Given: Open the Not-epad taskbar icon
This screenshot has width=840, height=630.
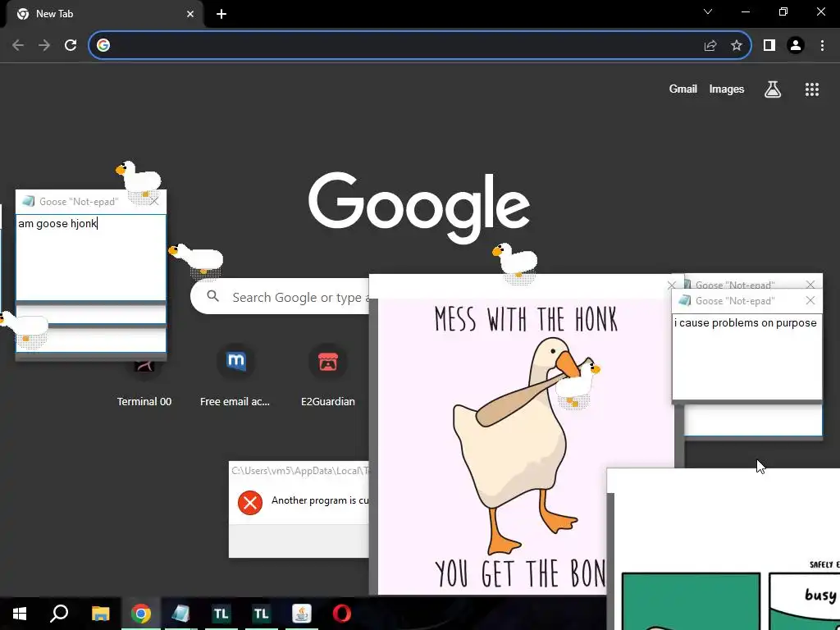Looking at the screenshot, I should click(180, 614).
